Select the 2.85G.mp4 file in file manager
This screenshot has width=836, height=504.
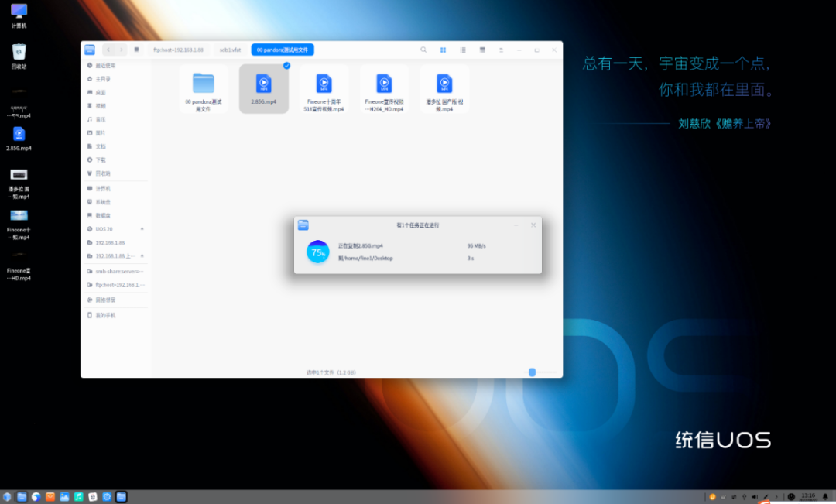click(x=264, y=89)
